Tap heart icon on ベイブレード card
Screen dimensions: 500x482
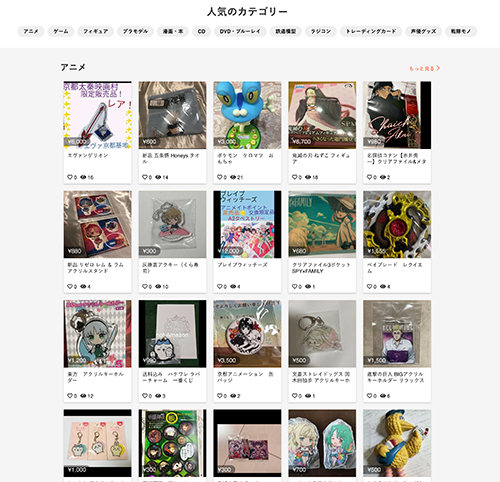click(369, 286)
